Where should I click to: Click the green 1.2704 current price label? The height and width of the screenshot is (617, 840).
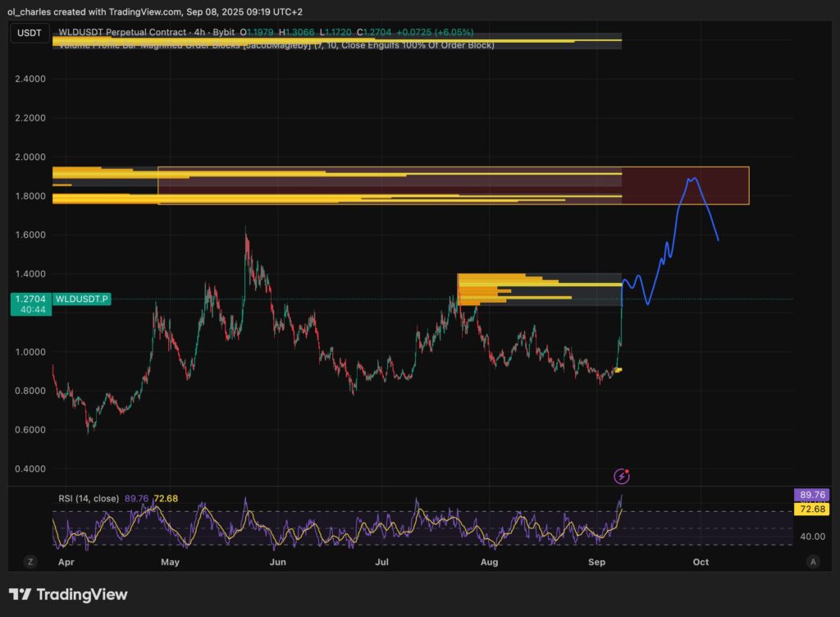pyautogui.click(x=30, y=304)
